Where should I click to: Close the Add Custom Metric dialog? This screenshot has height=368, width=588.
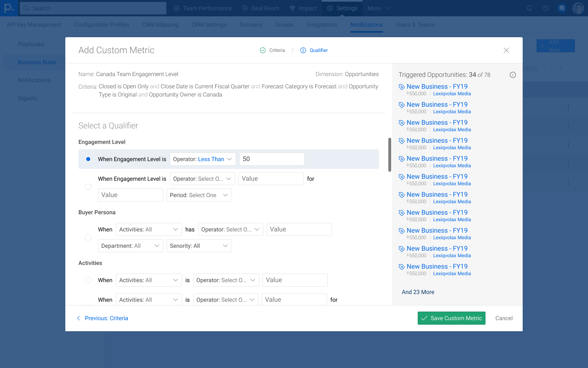click(x=506, y=50)
